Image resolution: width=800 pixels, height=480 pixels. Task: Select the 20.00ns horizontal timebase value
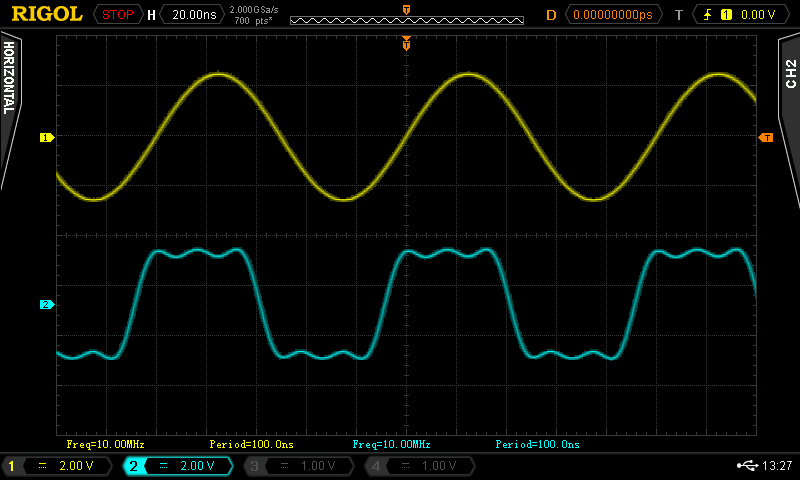tap(194, 15)
